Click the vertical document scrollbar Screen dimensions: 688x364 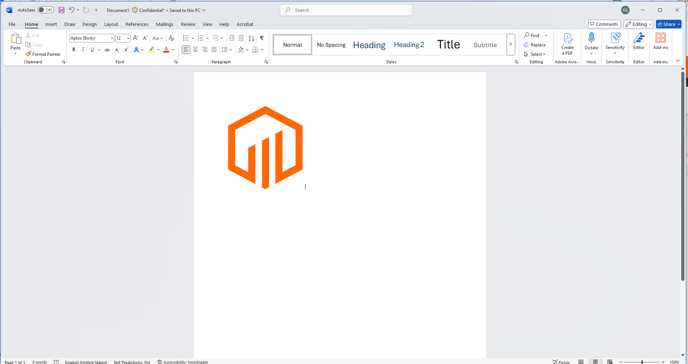click(683, 176)
